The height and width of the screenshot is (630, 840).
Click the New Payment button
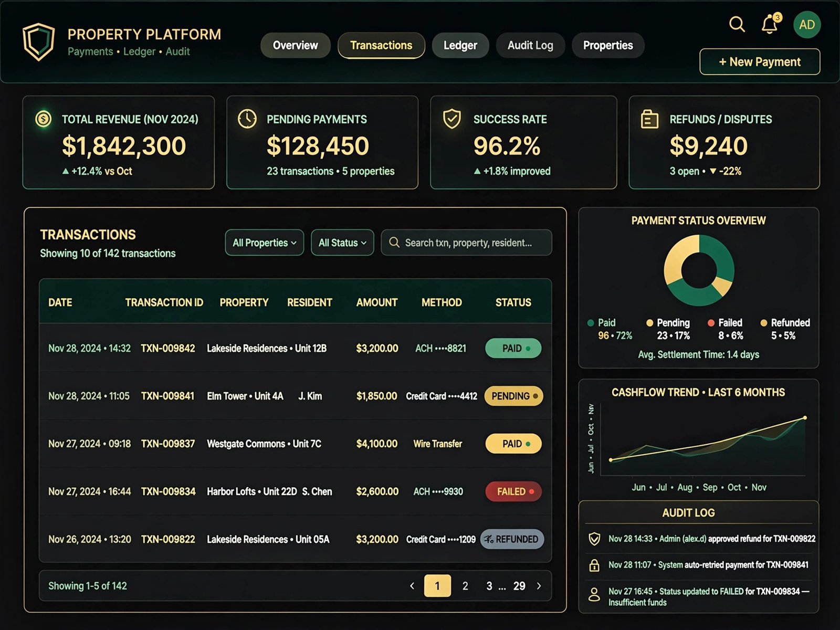(x=760, y=62)
